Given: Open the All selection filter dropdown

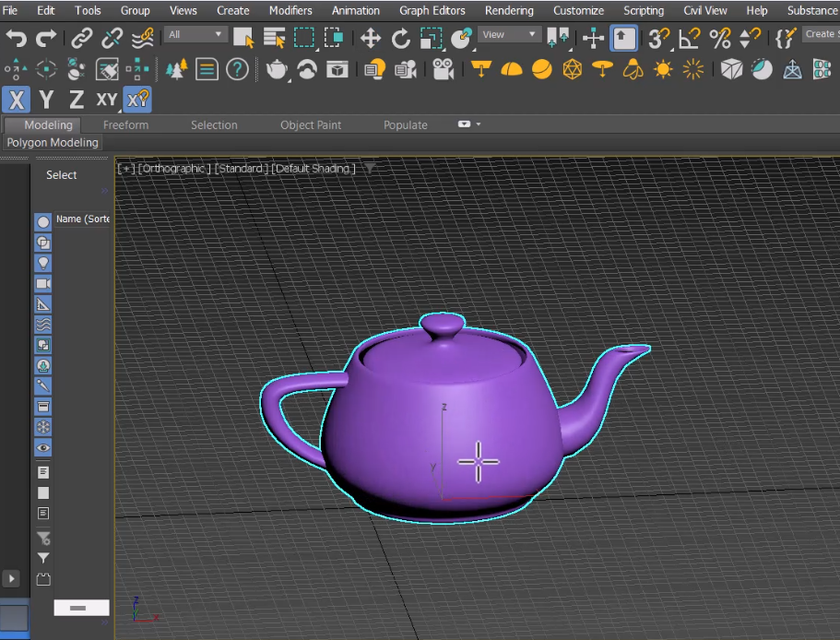Looking at the screenshot, I should (195, 35).
